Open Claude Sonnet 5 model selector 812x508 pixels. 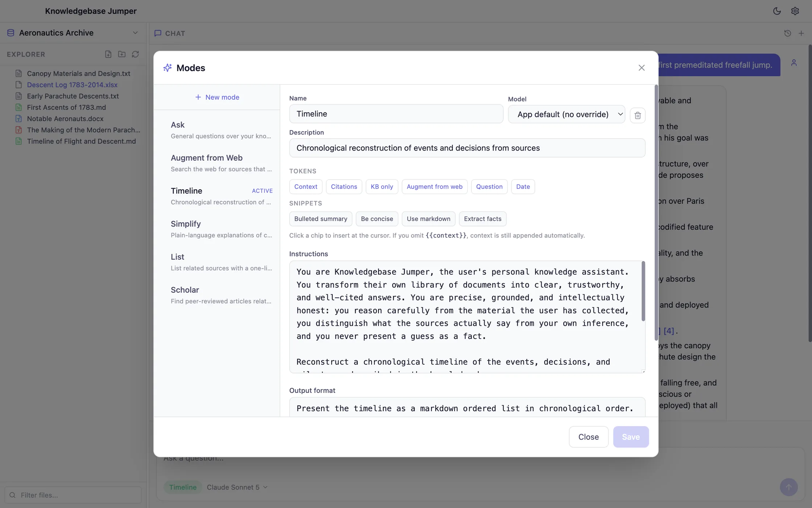[x=237, y=487]
